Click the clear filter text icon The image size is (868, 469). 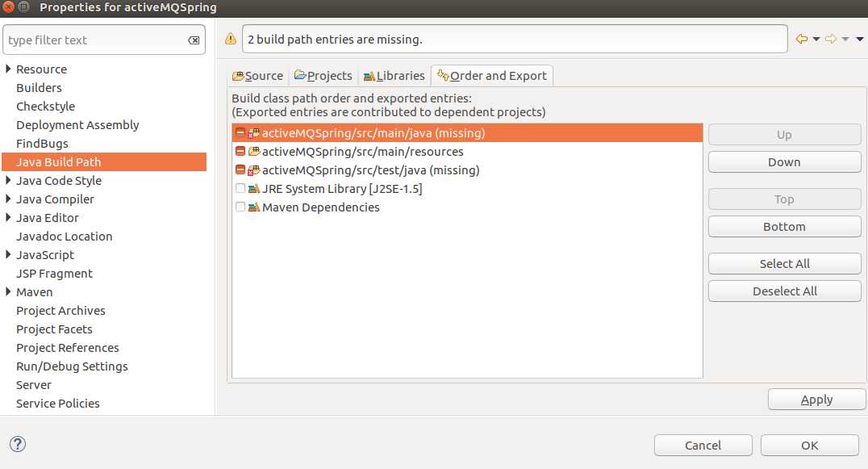194,40
